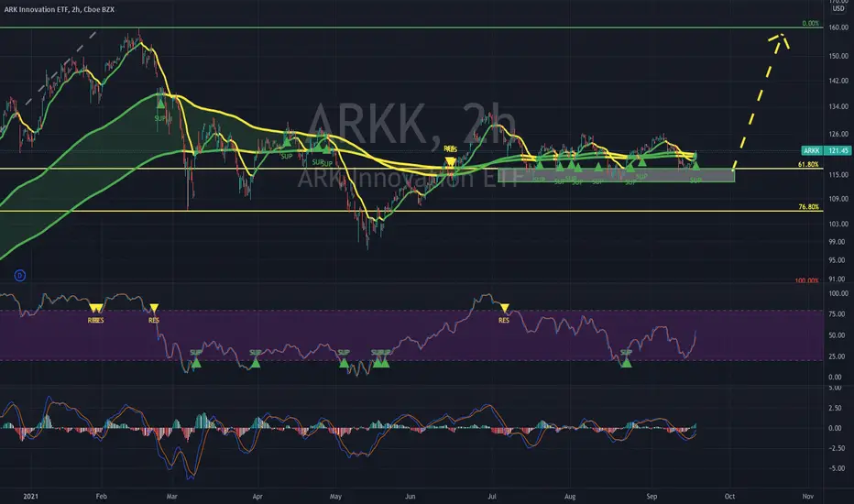854x504 pixels.
Task: Click the 50.00 level on RSI axis
Action: pos(836,335)
